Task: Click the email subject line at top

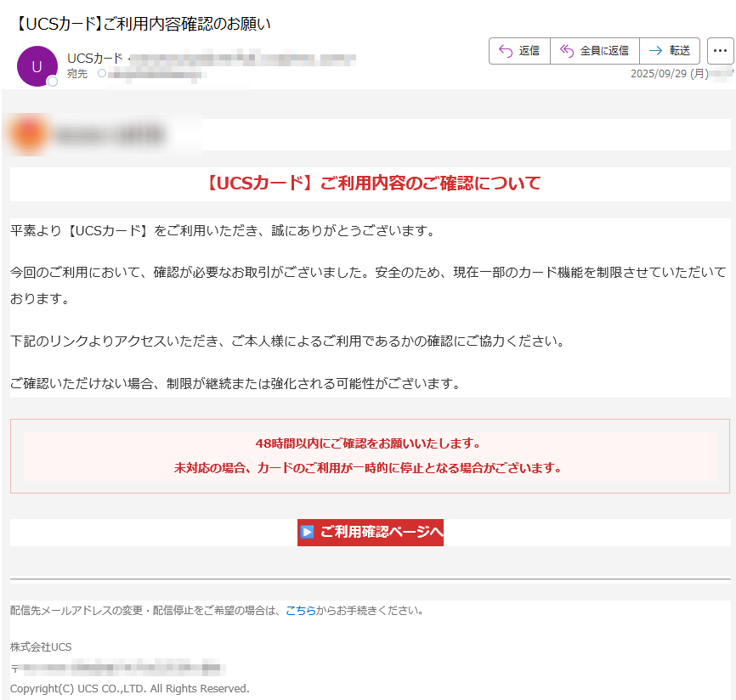Action: (143, 24)
